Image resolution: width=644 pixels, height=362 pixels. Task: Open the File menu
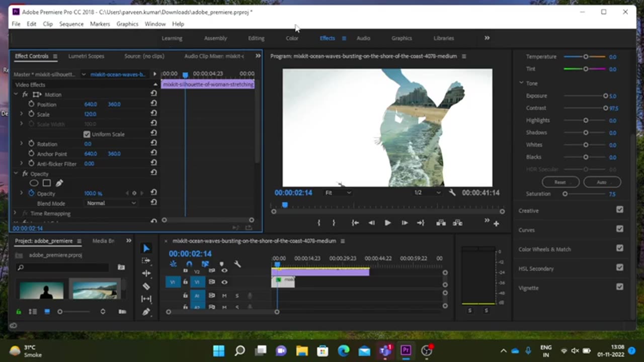(16, 24)
